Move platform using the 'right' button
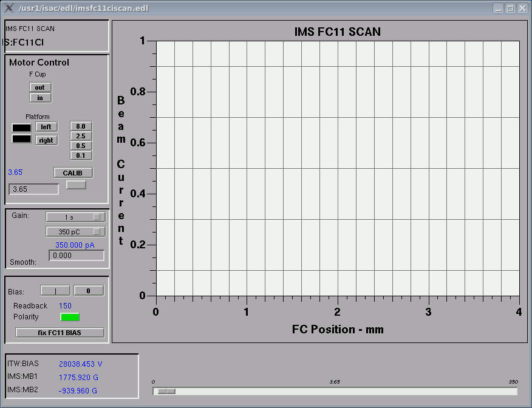The image size is (532, 408). point(46,140)
